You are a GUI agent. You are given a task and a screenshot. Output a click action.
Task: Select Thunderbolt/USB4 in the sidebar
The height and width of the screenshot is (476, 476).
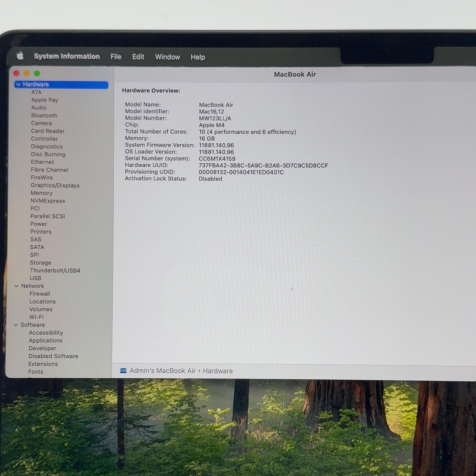[55, 270]
